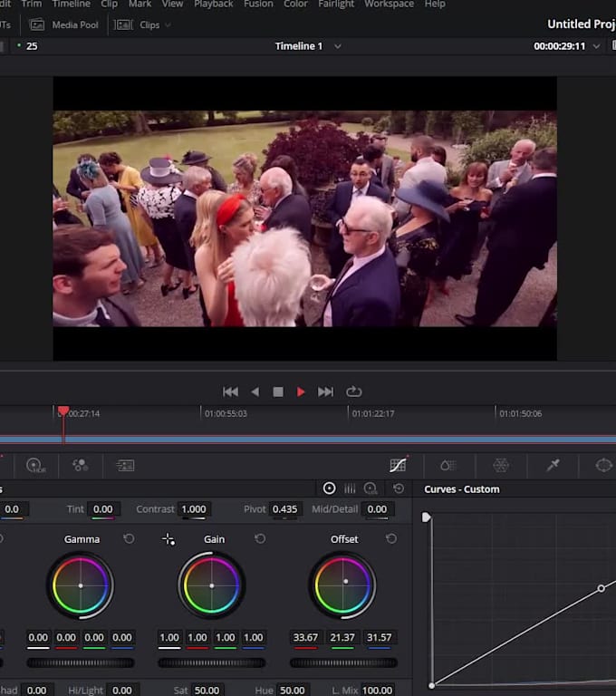Click the L. Mix value 100.00
616x696 pixels.
(x=377, y=691)
